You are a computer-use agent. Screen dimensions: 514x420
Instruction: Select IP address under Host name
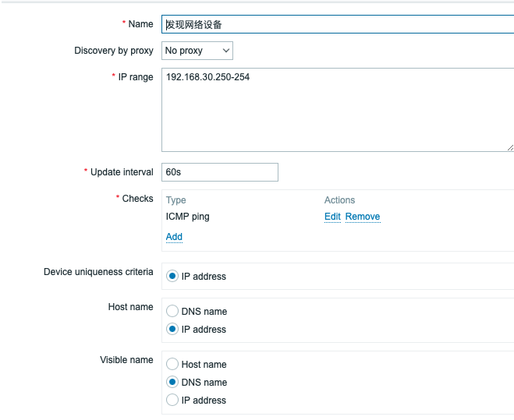(172, 330)
